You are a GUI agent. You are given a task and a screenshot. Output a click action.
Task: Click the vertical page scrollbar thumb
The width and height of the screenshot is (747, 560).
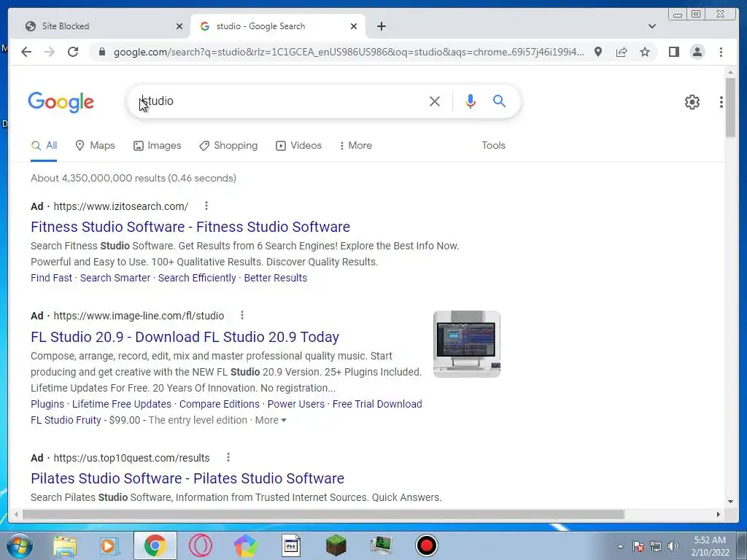[x=730, y=106]
